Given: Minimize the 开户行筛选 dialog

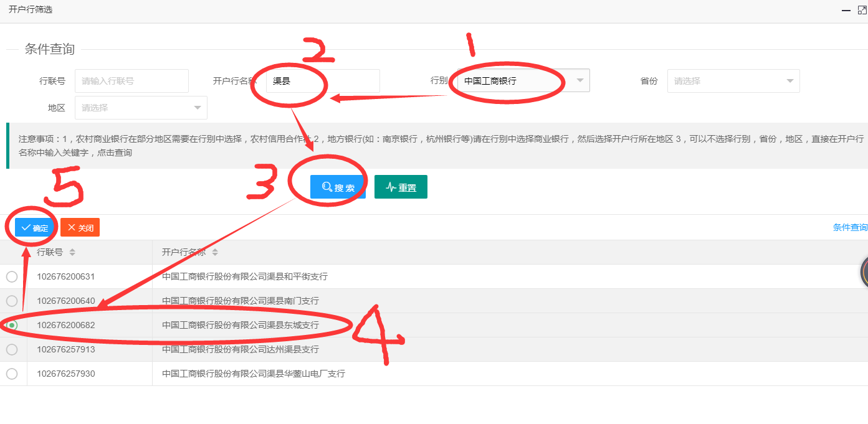Looking at the screenshot, I should 846,11.
